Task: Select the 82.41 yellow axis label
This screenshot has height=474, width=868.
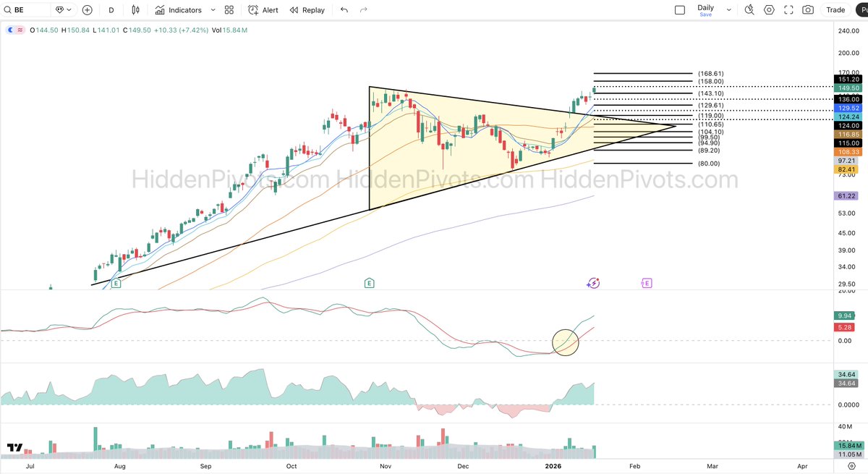Action: 848,169
